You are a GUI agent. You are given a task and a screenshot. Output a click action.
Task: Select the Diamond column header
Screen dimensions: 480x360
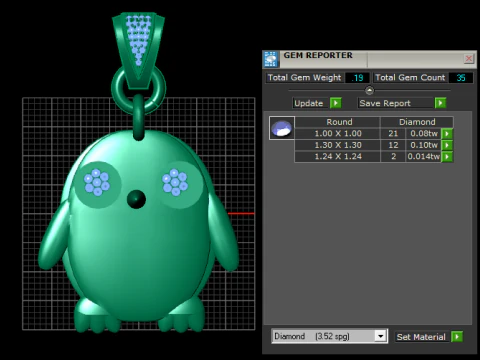(417, 122)
